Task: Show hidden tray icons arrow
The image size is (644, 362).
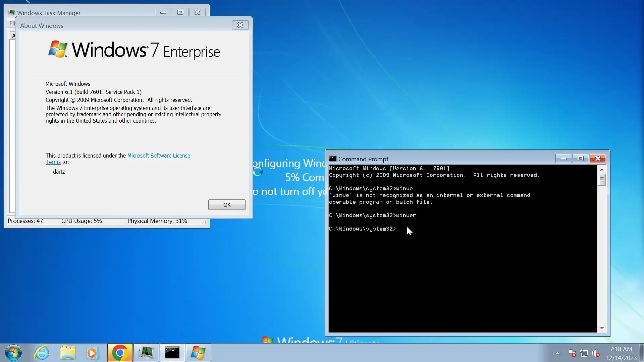Action: (557, 353)
